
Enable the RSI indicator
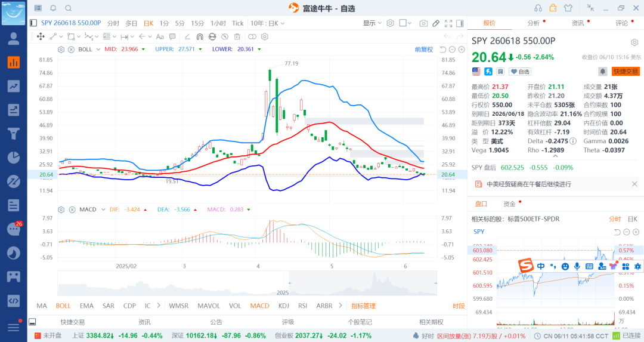tap(303, 306)
